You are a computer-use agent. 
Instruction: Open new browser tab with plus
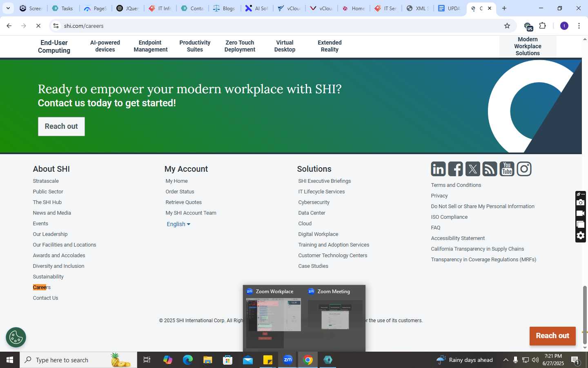(504, 8)
